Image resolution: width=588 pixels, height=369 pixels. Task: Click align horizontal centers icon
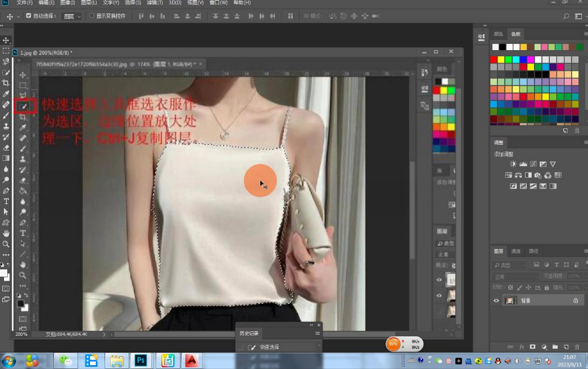click(x=187, y=16)
